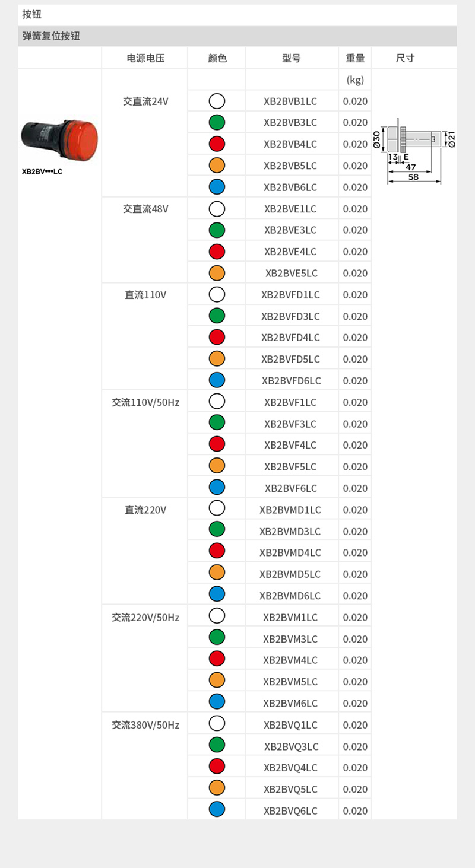Select the 交流380V/50Hz voltage group label
475x868 pixels.
[145, 725]
